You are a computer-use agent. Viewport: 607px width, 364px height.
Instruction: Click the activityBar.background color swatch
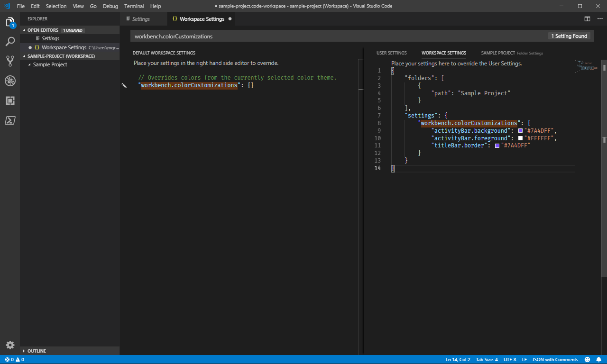tap(520, 131)
